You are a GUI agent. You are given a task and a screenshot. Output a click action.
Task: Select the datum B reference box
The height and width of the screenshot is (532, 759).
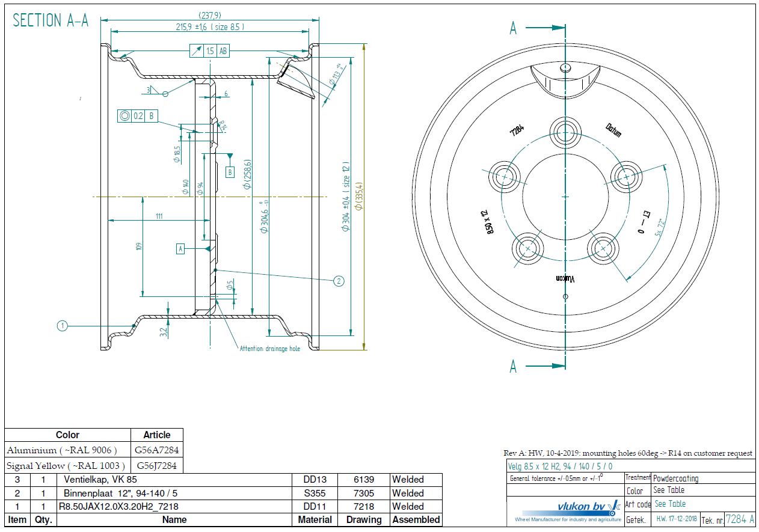[x=229, y=173]
